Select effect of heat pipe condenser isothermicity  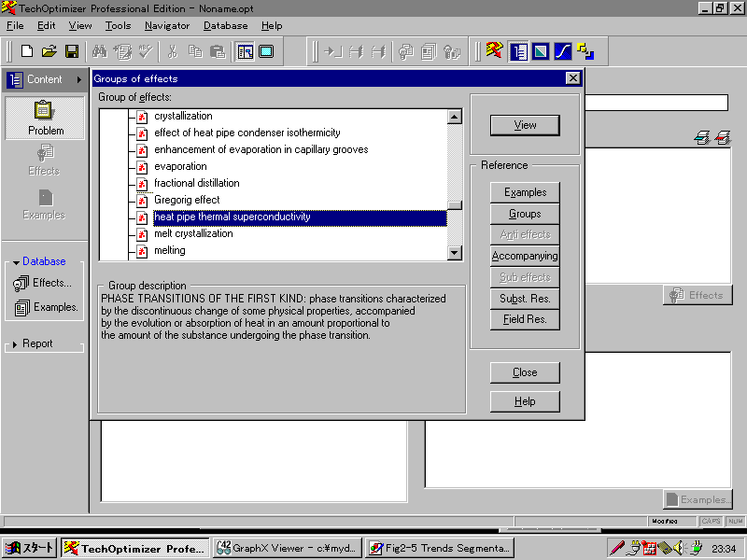247,133
